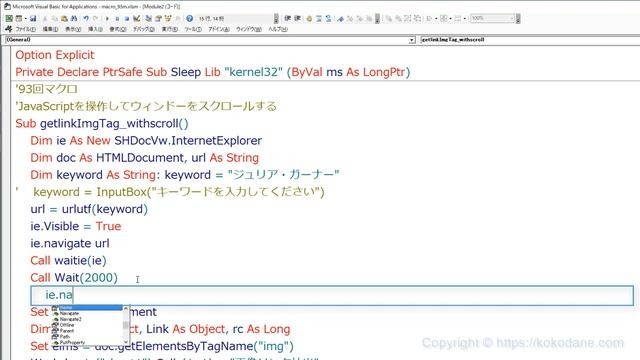Open the Window menu (ウィンドウ)

click(249, 29)
